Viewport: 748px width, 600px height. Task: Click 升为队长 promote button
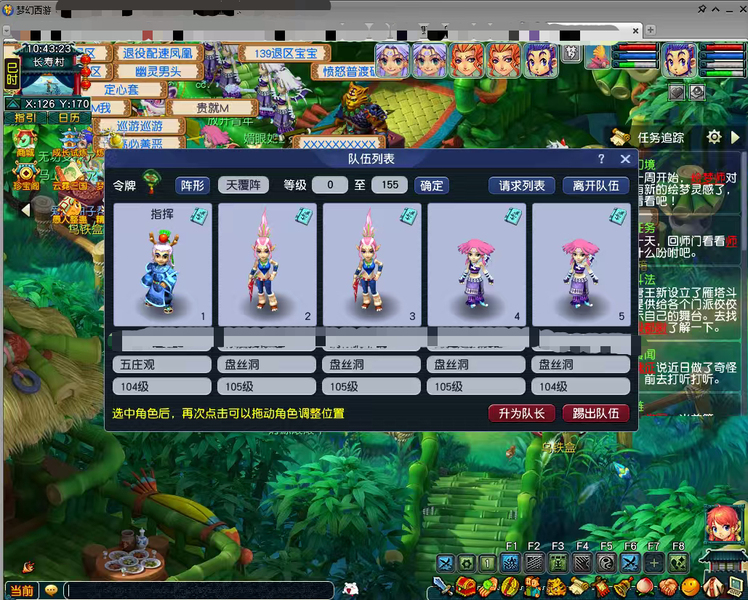coord(521,413)
